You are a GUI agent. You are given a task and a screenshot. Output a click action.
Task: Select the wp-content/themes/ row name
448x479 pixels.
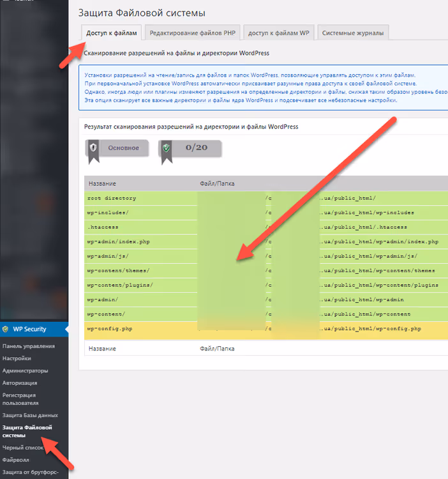click(x=119, y=271)
